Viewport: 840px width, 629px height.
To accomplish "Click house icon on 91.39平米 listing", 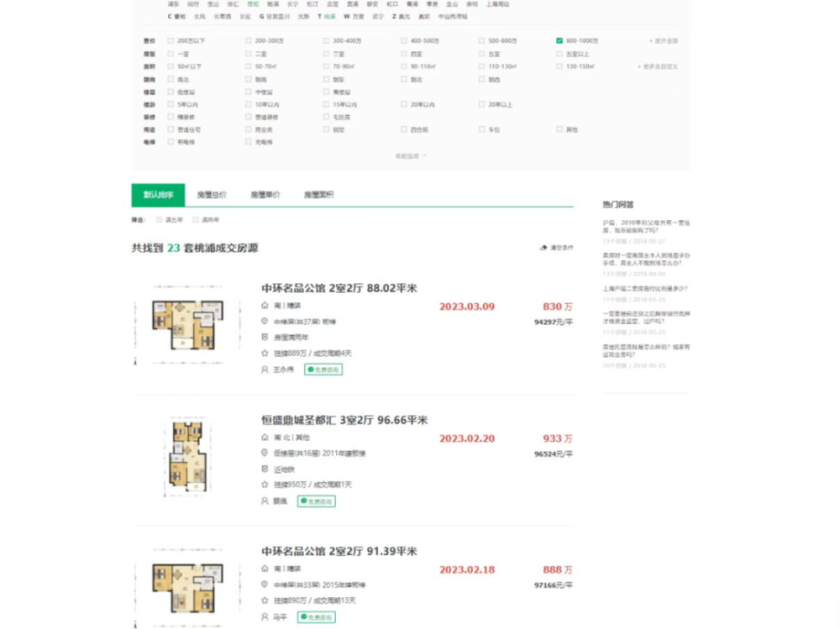I will point(265,569).
